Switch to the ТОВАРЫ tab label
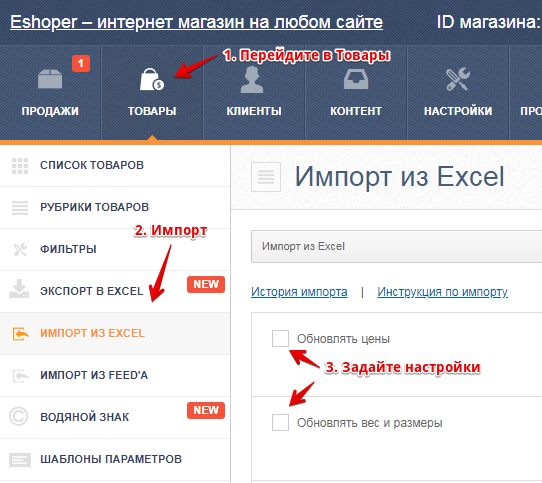 click(x=152, y=111)
